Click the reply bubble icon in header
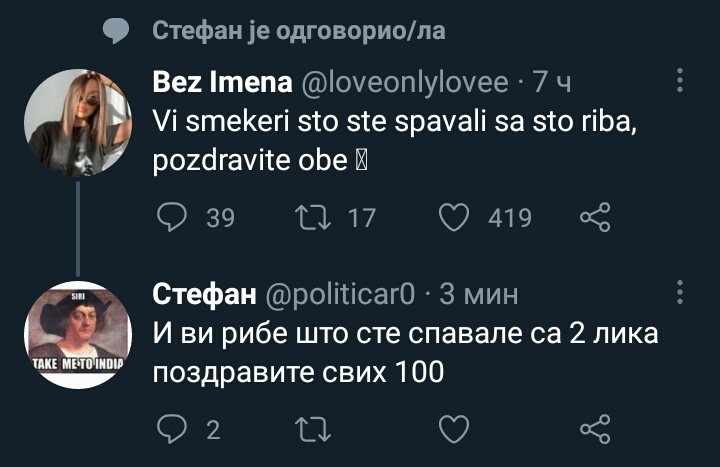The height and width of the screenshot is (467, 720). click(117, 32)
